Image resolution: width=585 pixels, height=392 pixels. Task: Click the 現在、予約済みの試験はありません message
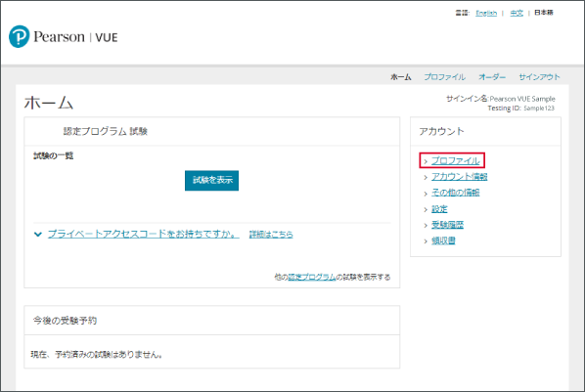click(x=97, y=354)
